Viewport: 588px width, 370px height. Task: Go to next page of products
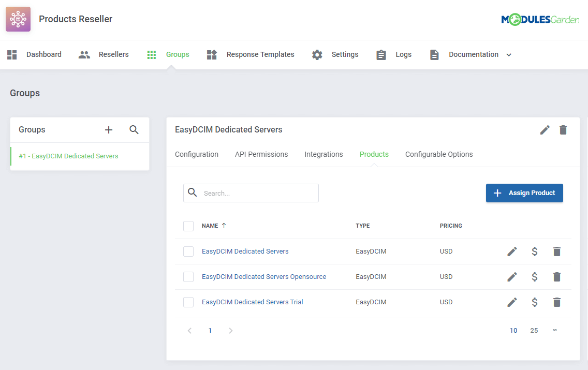231,331
